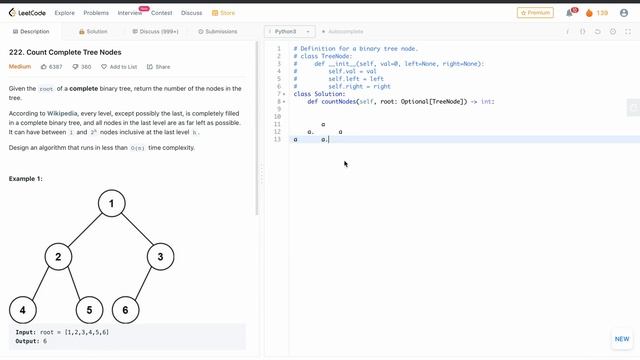Click the NEW button
The width and height of the screenshot is (640, 360).
point(622,339)
